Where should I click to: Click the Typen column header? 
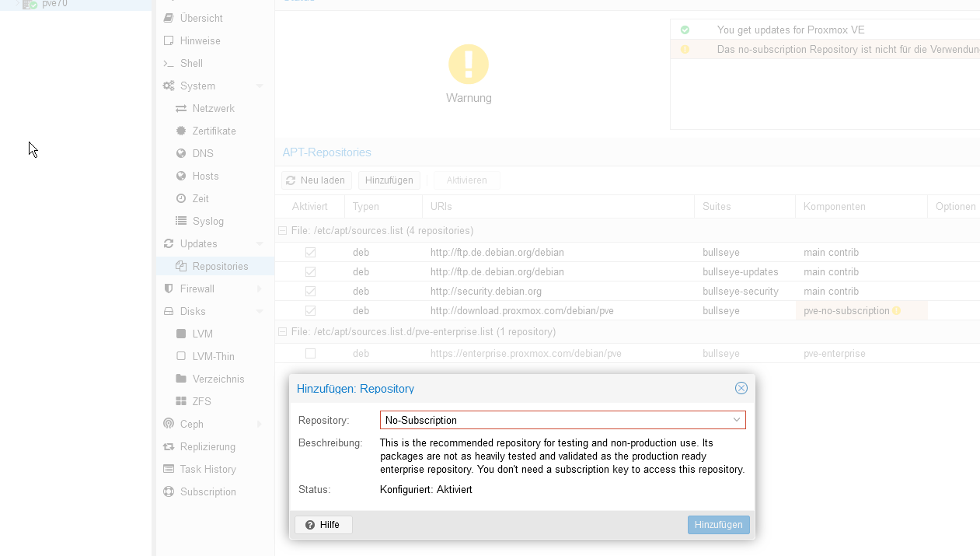click(x=384, y=207)
